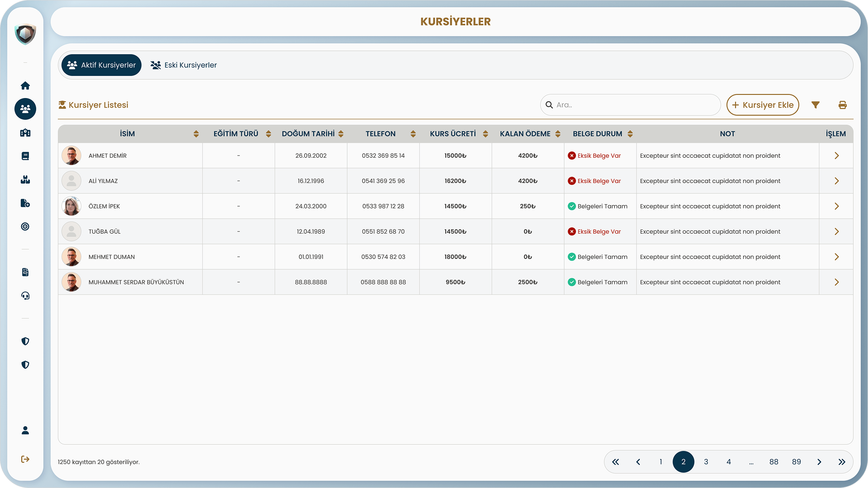868x488 pixels.
Task: Open the support headset icon in the sidebar
Action: pyautogui.click(x=25, y=296)
